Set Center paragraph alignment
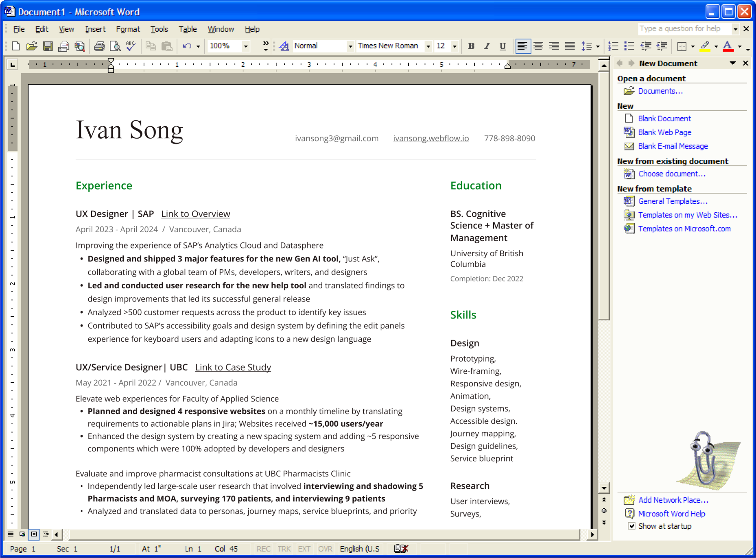Image resolution: width=756 pixels, height=558 pixels. (x=538, y=46)
